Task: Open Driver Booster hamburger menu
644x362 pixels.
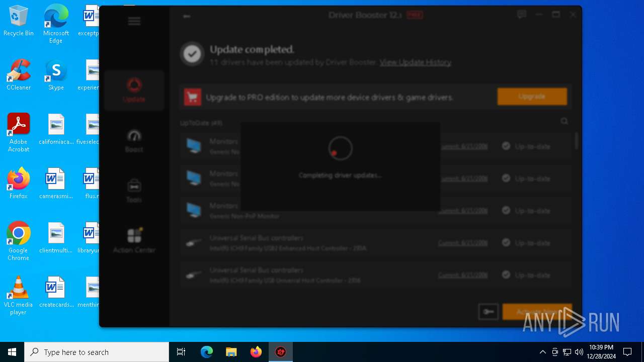Action: point(134,21)
